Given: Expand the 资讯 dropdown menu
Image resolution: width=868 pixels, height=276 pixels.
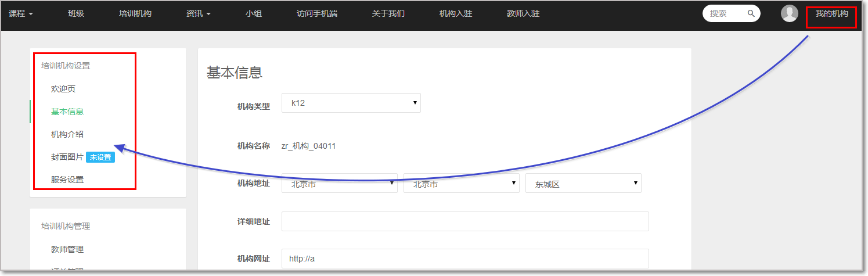Looking at the screenshot, I should coord(199,13).
